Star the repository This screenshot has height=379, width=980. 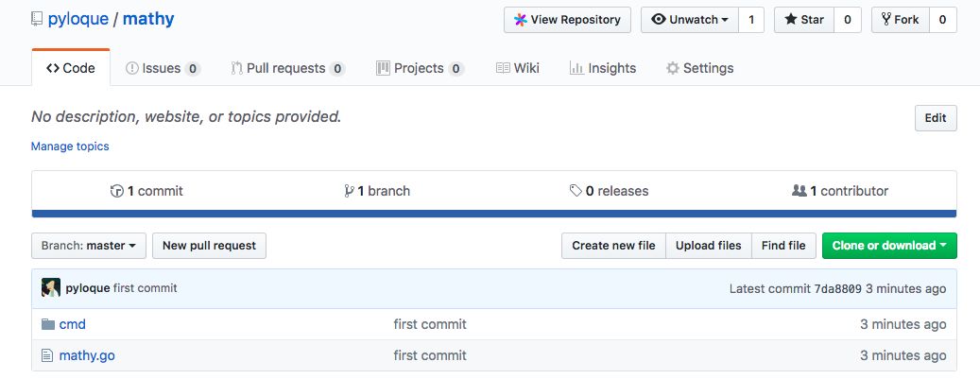(804, 20)
